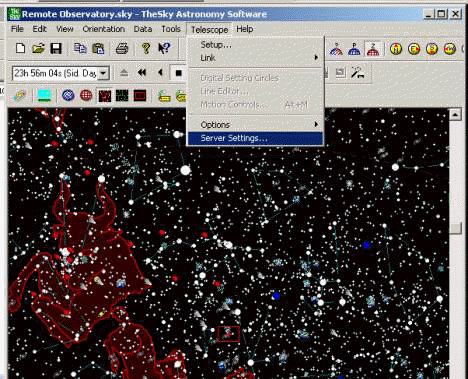This screenshot has width=468, height=379.
Task: Open the Tools menu
Action: click(x=171, y=29)
